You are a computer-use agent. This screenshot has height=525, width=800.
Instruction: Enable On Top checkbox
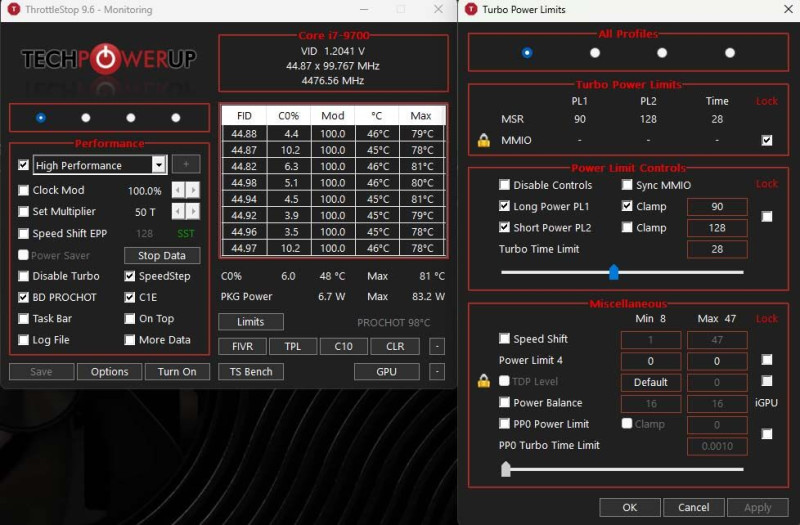(x=130, y=318)
